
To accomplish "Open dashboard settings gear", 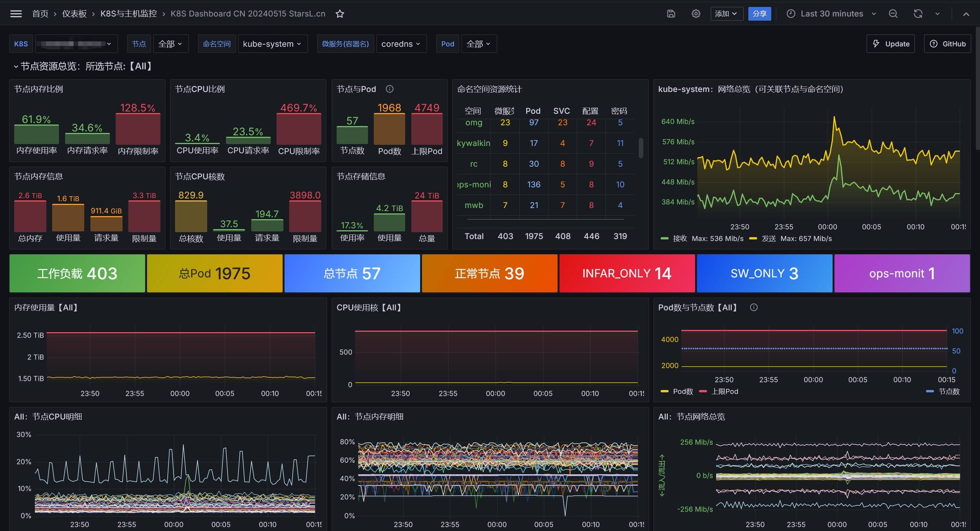I will point(696,14).
